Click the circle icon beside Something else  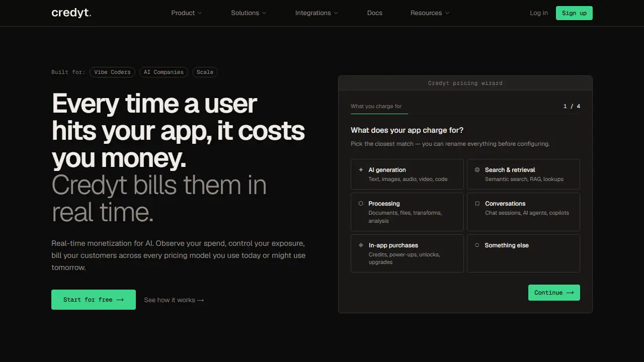pos(477,245)
